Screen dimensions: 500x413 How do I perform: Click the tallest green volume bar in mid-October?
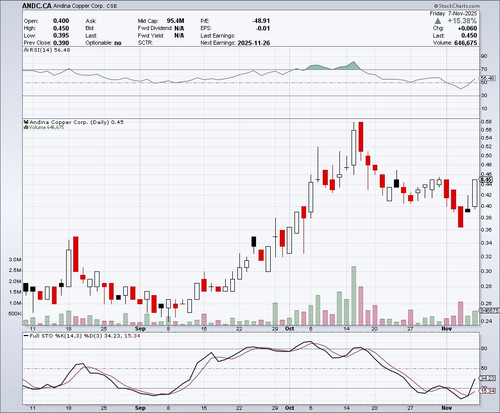[354, 296]
